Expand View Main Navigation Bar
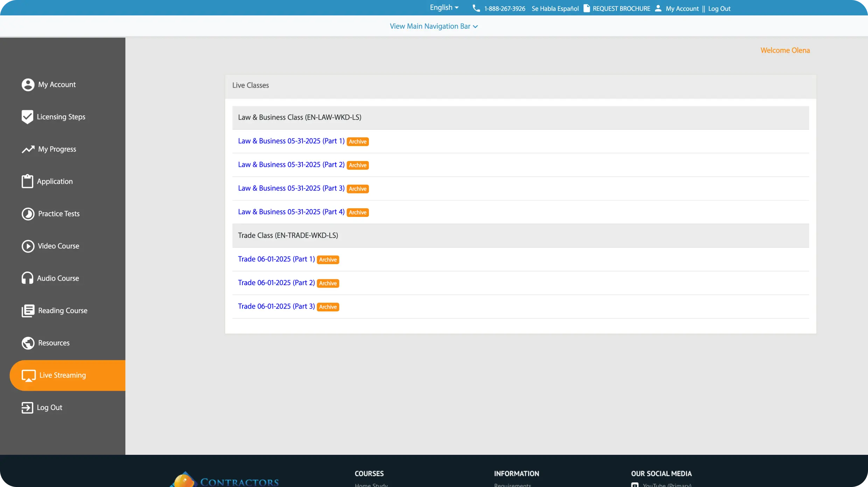Image resolution: width=868 pixels, height=487 pixels. pos(434,26)
